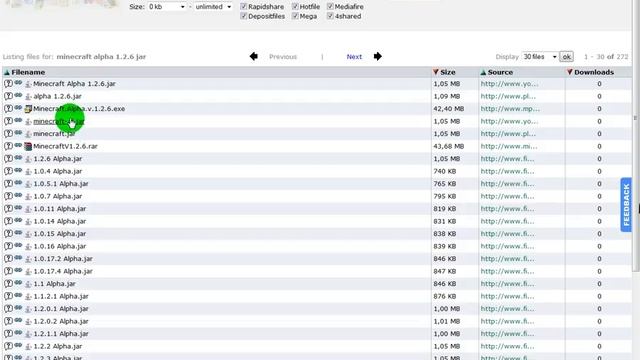Click the chain link icon for 1.2.6 Alpha.jar
This screenshot has width=640, height=360.
pyautogui.click(x=18, y=158)
